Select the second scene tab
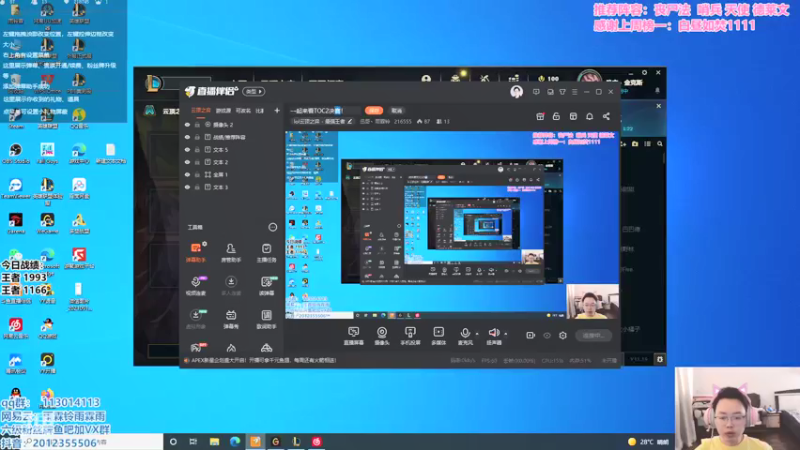 (x=223, y=110)
